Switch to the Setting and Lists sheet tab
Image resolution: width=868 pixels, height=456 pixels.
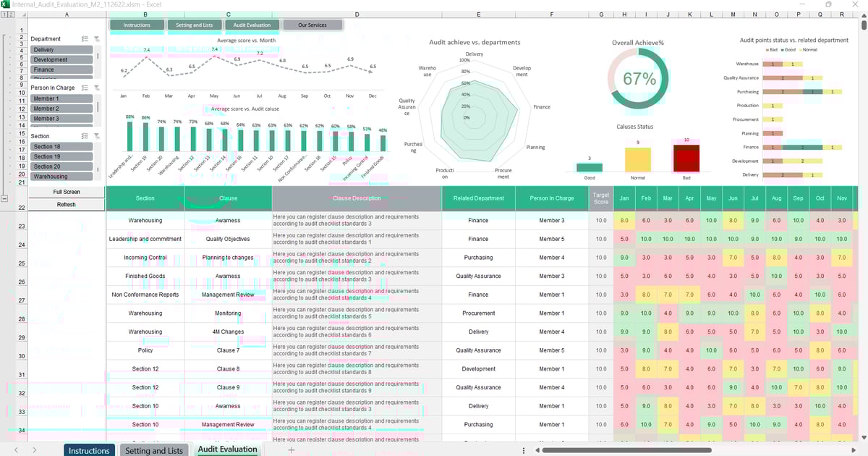pyautogui.click(x=154, y=449)
